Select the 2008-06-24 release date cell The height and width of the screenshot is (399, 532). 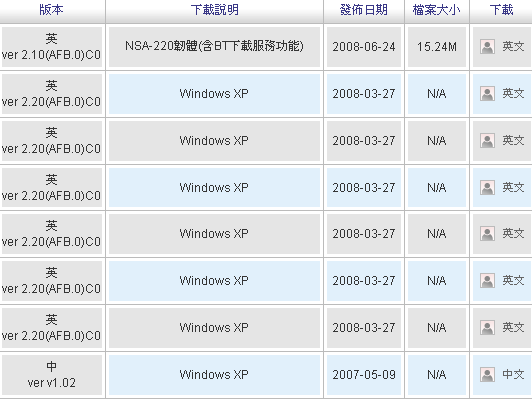(x=364, y=47)
